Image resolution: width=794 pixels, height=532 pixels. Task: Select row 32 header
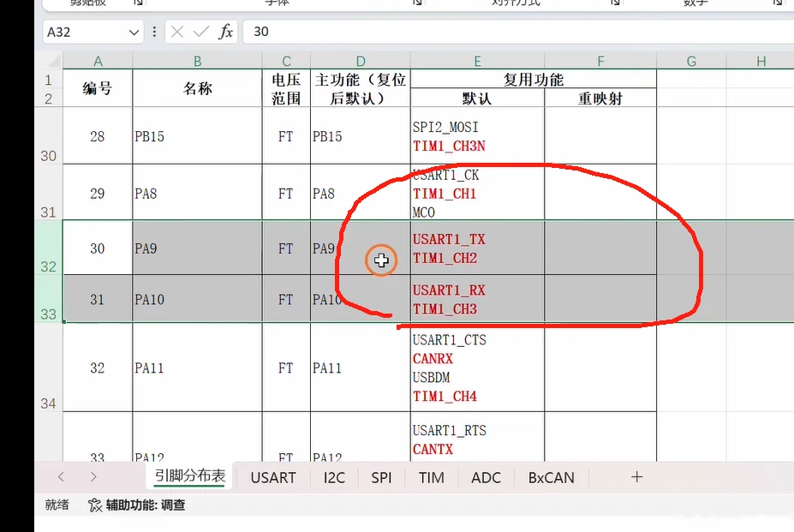point(49,248)
